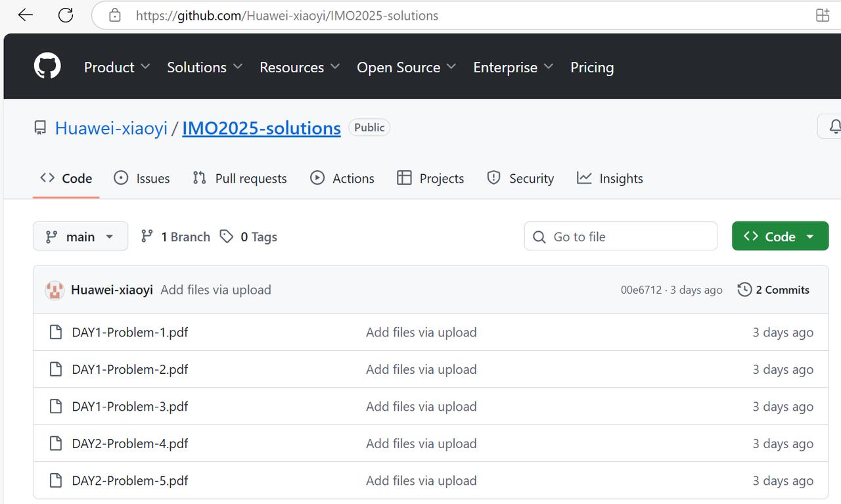The height and width of the screenshot is (504, 841).
Task: Click '3 days ago' for DAY1-Problem-3.pdf
Action: [783, 407]
